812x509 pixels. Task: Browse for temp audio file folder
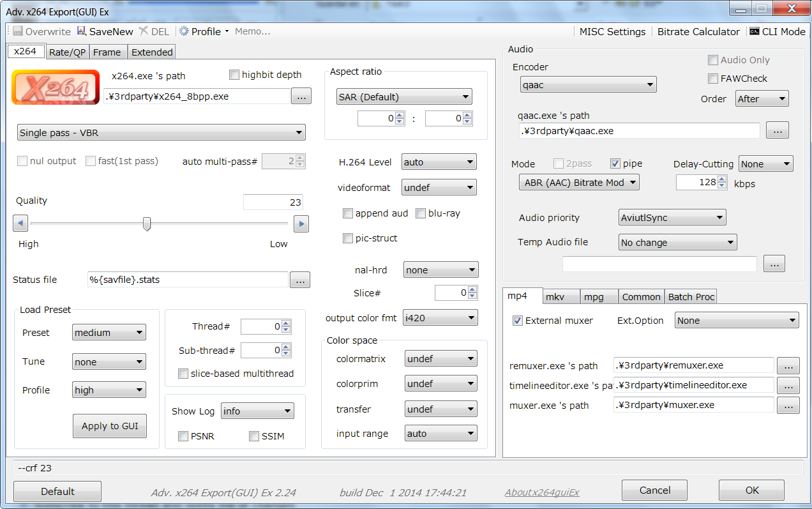774,264
